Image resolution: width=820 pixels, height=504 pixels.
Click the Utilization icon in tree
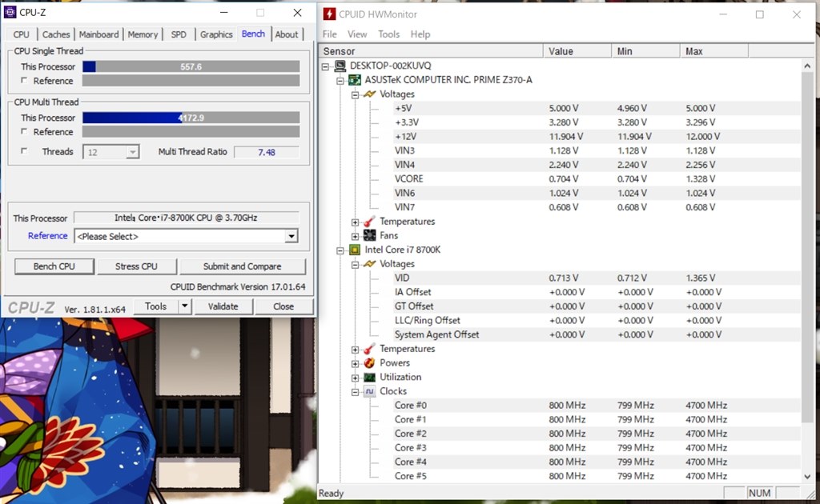(x=369, y=377)
